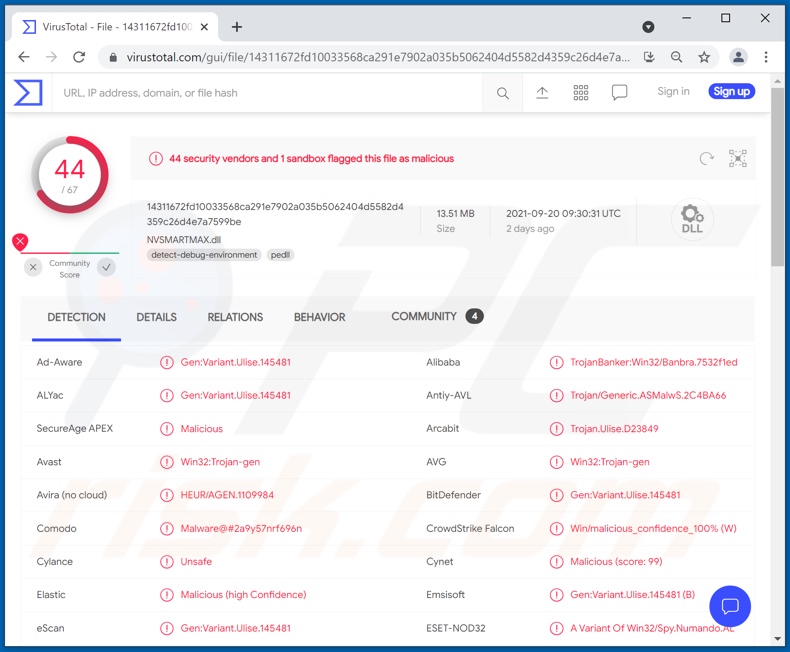The image size is (790, 652).
Task: Click the 2021-09-20 09:30:31 UTC timestamp
Action: point(563,214)
